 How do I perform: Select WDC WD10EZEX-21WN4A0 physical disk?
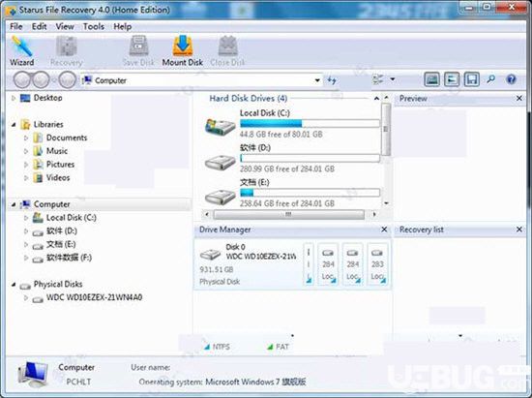pyautogui.click(x=94, y=297)
